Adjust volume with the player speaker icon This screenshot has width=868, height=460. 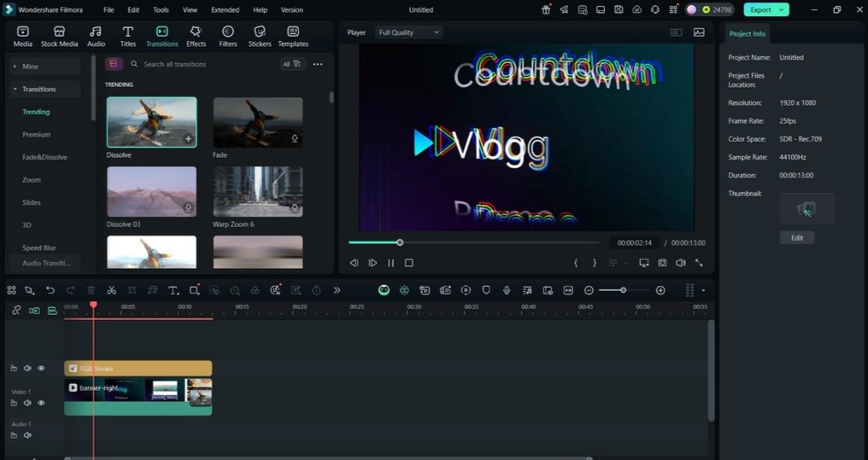(680, 263)
